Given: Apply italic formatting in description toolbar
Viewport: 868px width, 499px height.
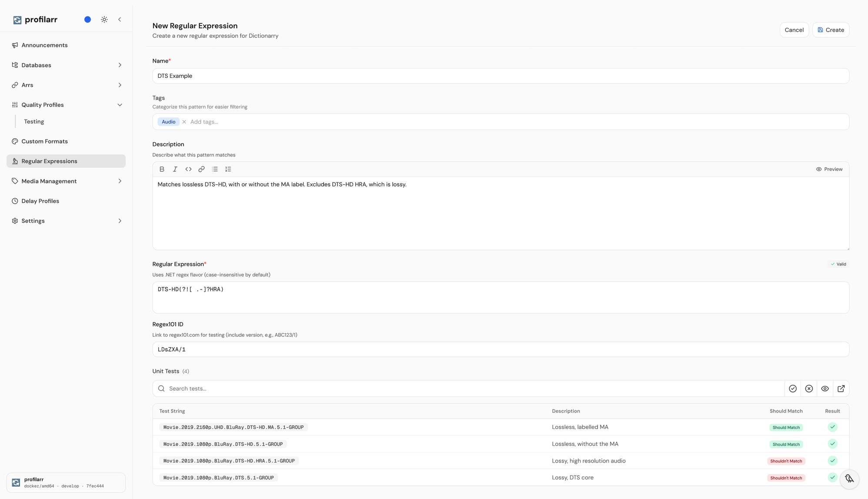Looking at the screenshot, I should 175,170.
